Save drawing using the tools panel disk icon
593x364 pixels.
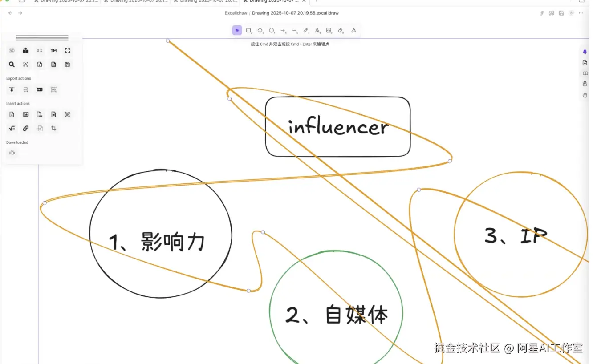click(x=68, y=65)
